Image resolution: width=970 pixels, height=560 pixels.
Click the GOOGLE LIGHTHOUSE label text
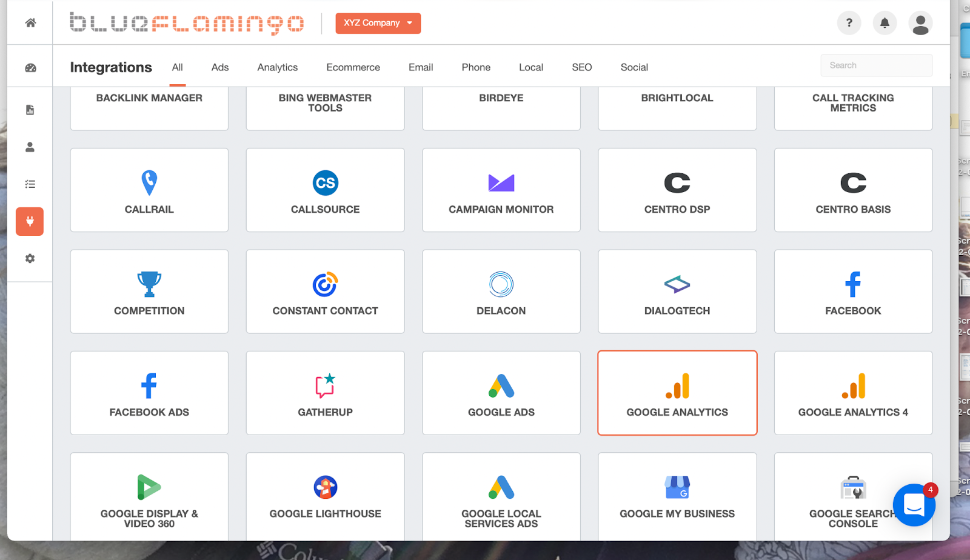pos(326,514)
